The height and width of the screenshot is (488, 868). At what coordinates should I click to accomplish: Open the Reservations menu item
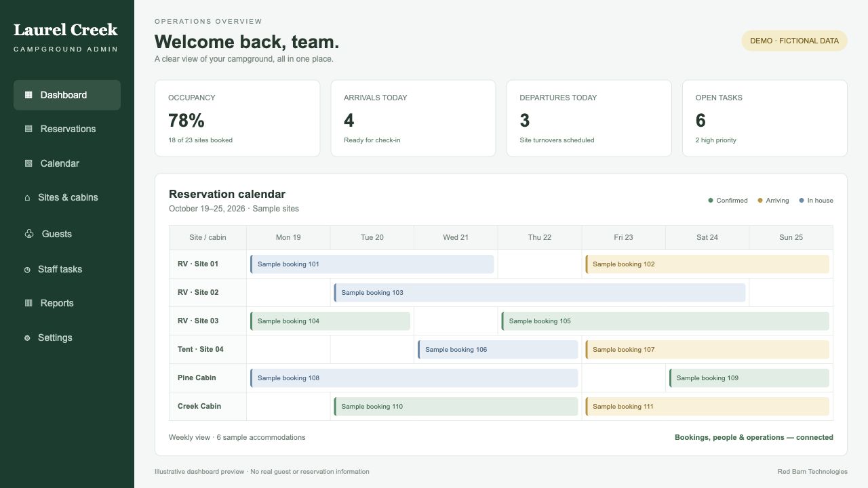click(67, 129)
